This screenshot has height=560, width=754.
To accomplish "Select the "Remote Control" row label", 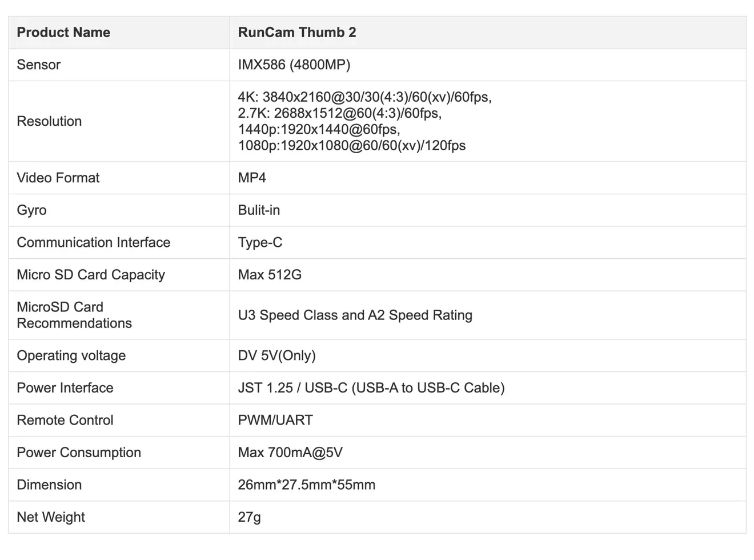I will pyautogui.click(x=65, y=420).
